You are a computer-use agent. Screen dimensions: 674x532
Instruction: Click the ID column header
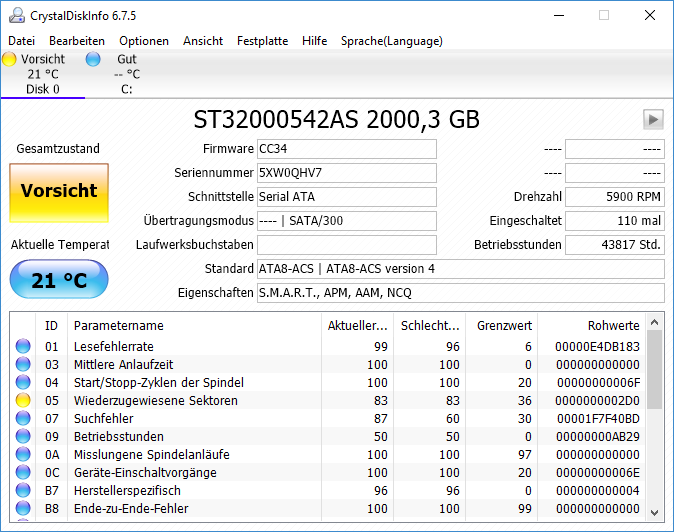click(x=51, y=326)
